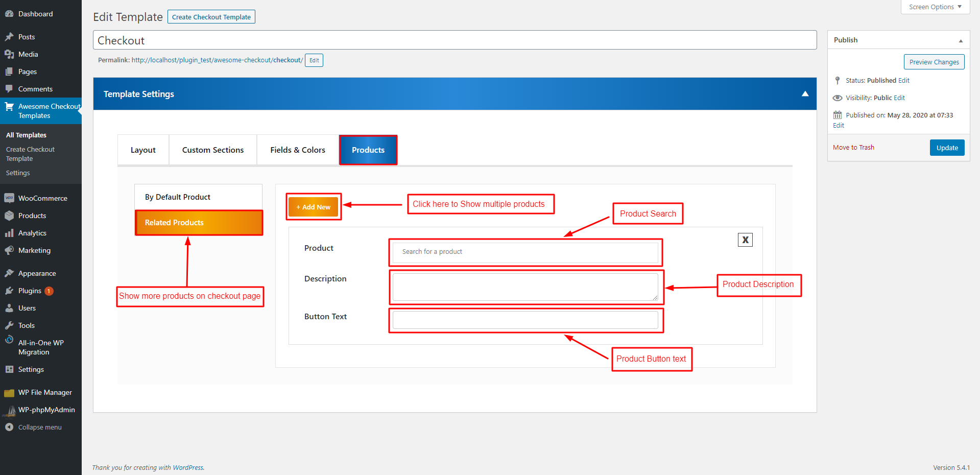Viewport: 980px width, 475px height.
Task: Click the WP-phpMyAdmin sailboat icon
Action: (10, 411)
